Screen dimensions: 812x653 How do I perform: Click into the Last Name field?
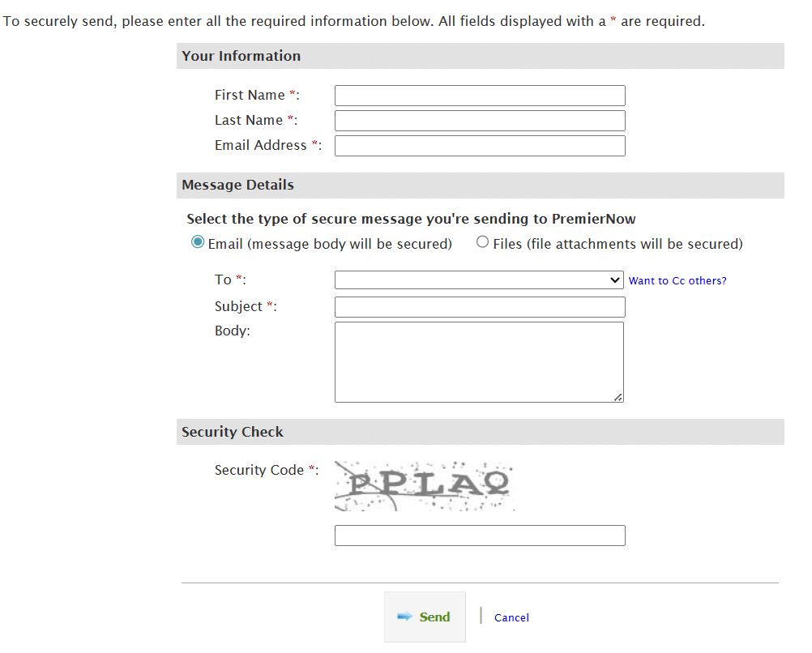pyautogui.click(x=480, y=121)
